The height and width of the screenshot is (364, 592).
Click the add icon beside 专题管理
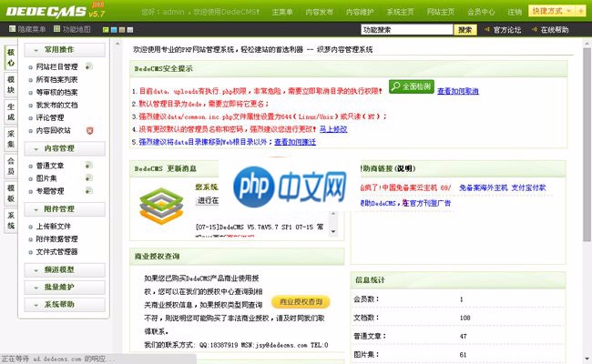coord(89,190)
